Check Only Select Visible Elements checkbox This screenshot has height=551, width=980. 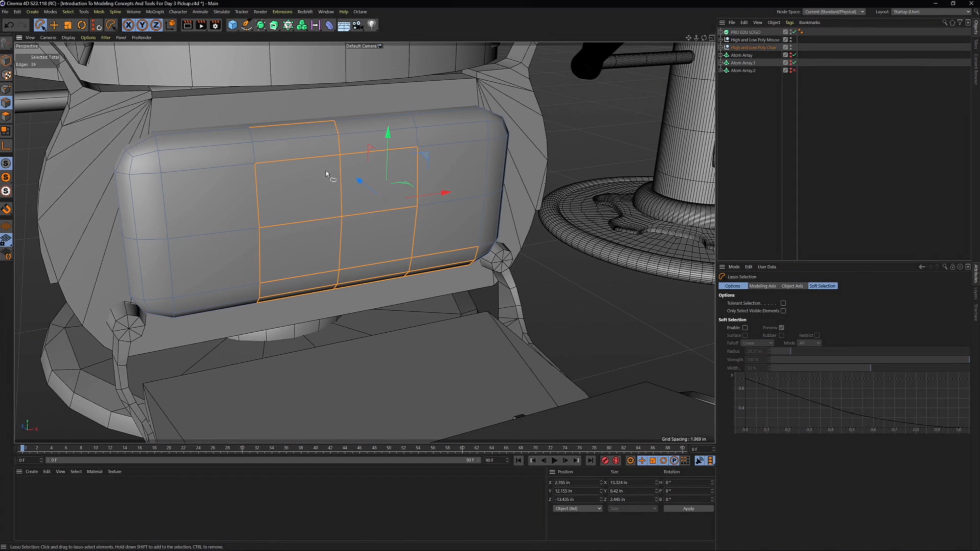783,311
